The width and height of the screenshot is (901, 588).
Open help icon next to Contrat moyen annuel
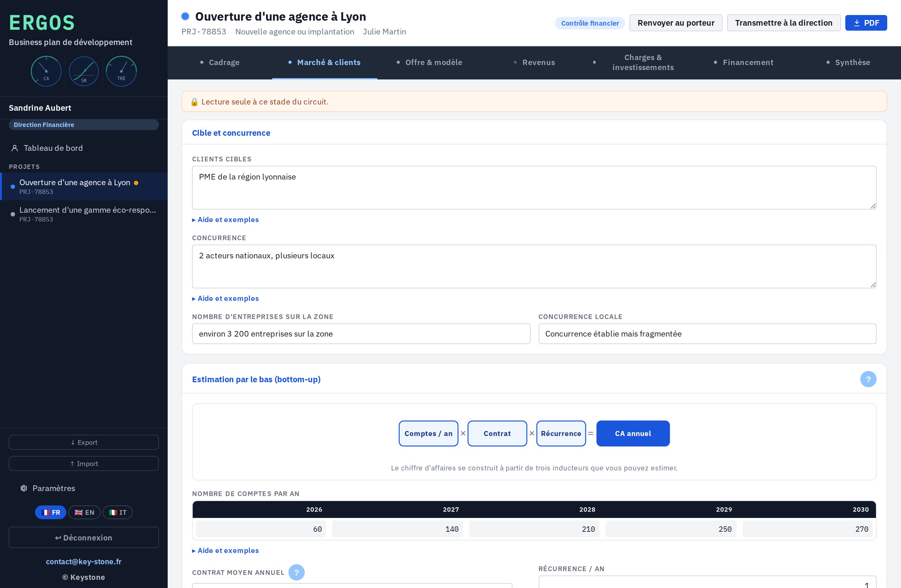(x=296, y=572)
